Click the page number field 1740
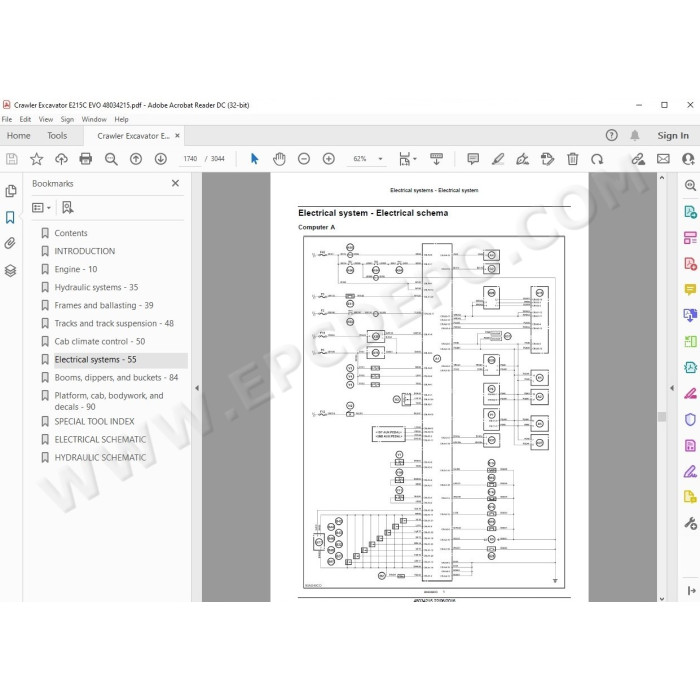This screenshot has height=700, width=700. pos(190,159)
